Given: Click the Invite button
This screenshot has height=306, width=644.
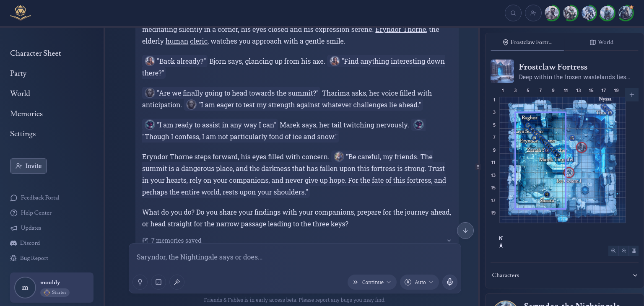Looking at the screenshot, I should 29,166.
